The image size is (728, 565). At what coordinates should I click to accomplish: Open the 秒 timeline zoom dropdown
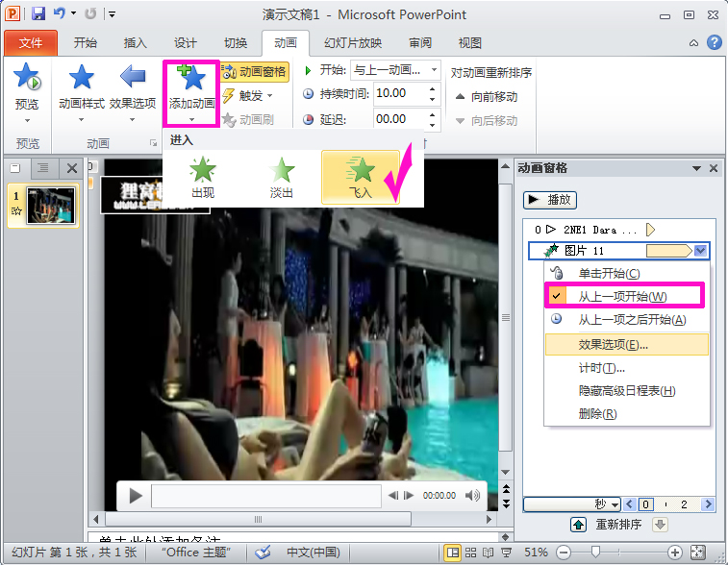tap(573, 504)
